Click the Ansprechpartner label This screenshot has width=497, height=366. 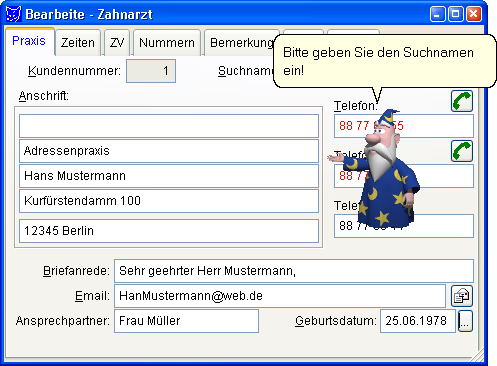tap(63, 321)
